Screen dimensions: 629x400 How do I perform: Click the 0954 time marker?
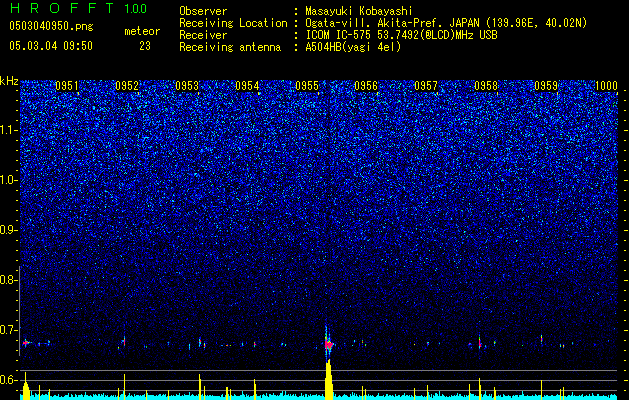(247, 86)
